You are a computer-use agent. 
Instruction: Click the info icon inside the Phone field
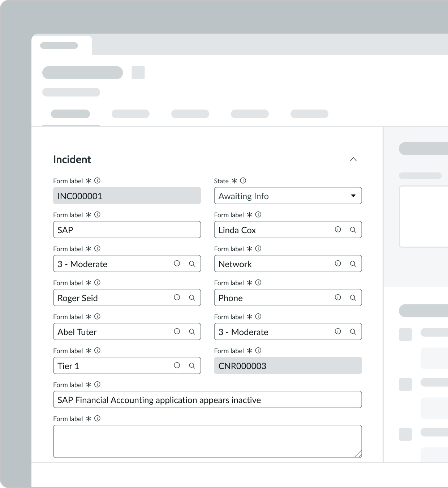coord(337,297)
